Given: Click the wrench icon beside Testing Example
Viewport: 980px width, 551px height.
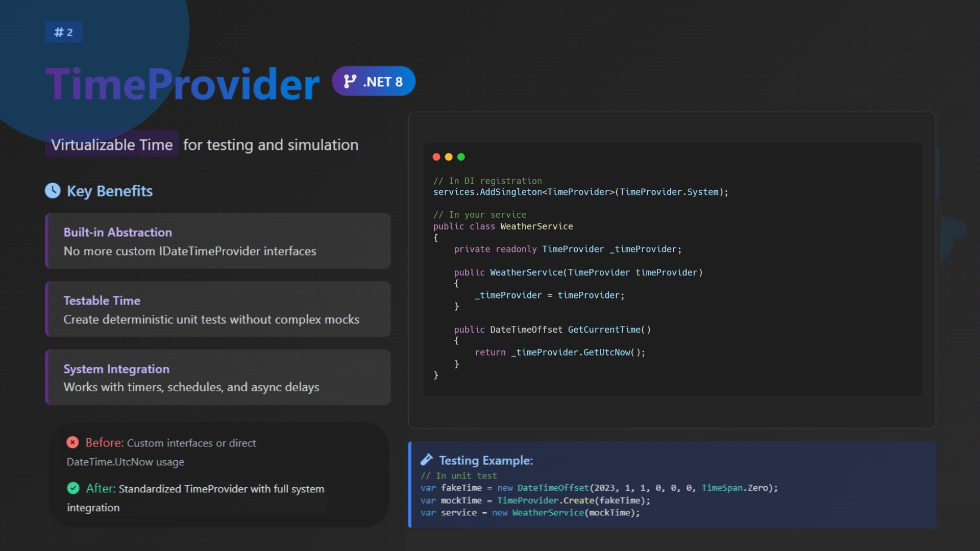Looking at the screenshot, I should (x=427, y=460).
